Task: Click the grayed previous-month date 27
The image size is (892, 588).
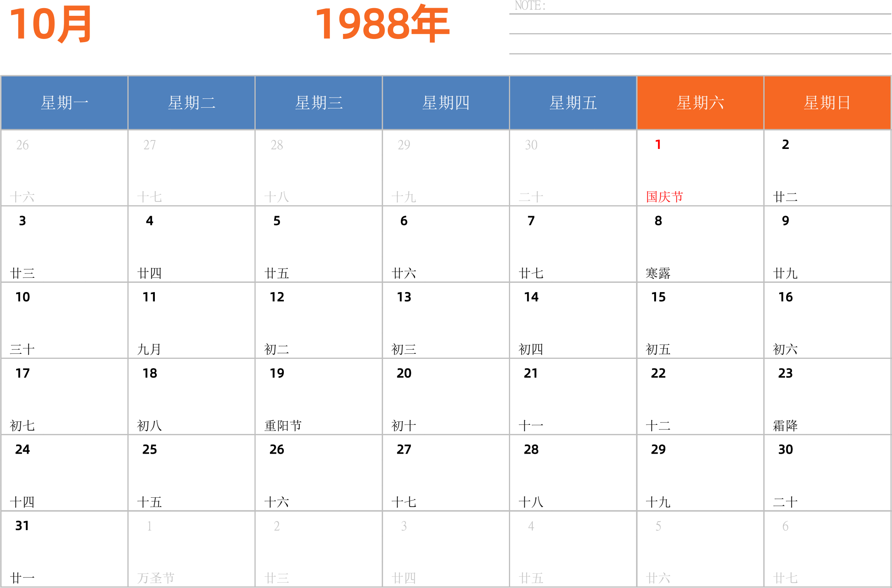Action: (x=149, y=145)
